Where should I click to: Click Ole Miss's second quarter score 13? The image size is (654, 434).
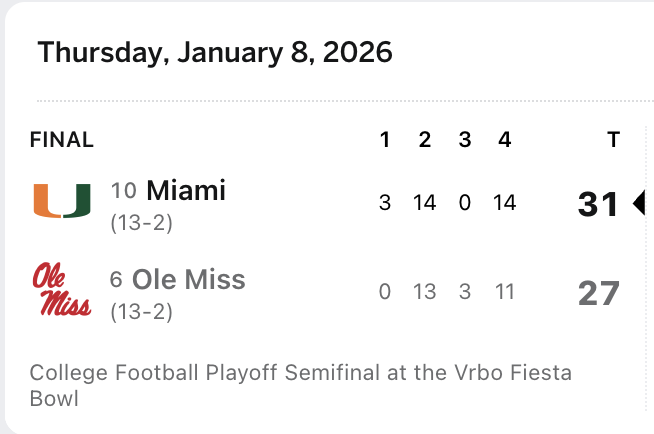[x=425, y=292]
